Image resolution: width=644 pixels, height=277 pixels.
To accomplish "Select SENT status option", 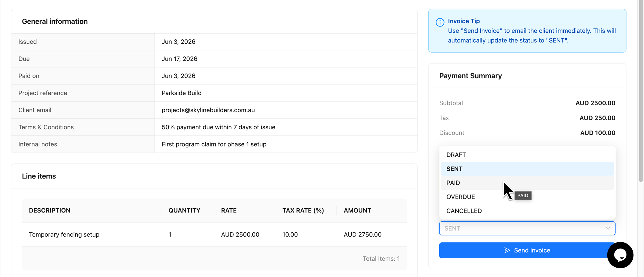I will tap(527, 169).
